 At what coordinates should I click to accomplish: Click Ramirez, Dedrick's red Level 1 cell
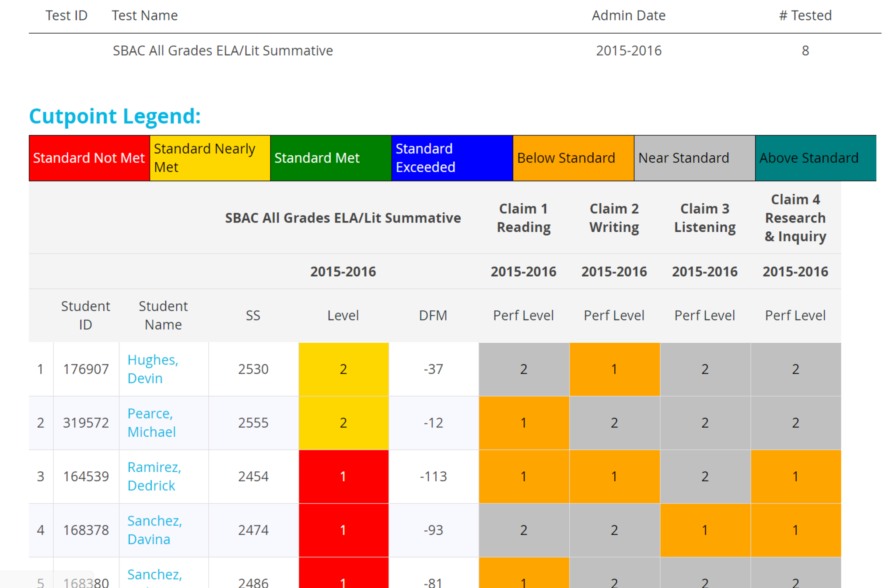343,476
